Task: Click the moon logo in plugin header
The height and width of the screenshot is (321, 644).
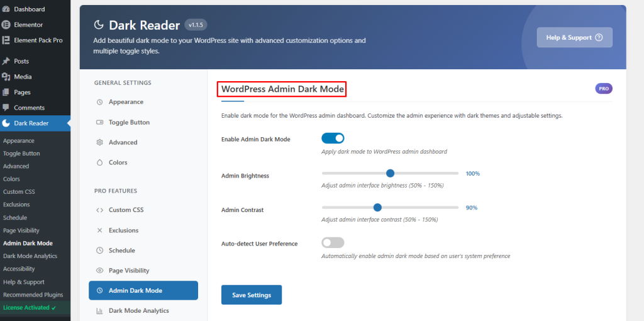Action: 99,25
